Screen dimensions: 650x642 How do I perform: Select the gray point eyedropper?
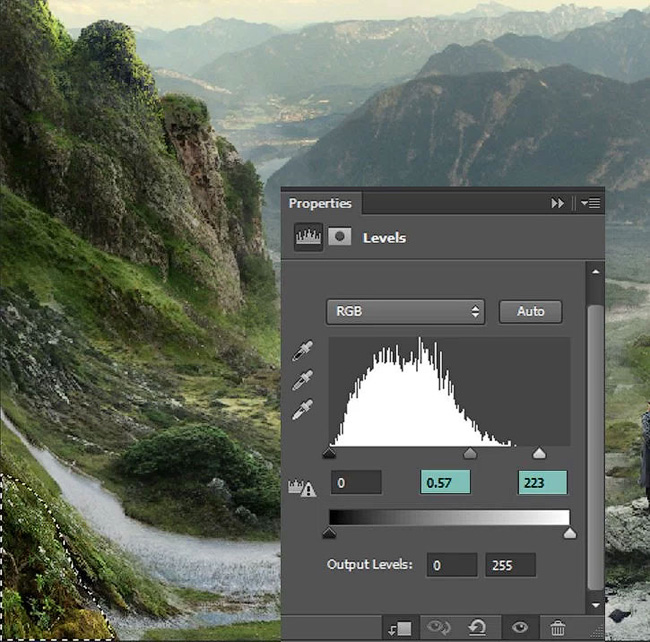click(x=303, y=380)
